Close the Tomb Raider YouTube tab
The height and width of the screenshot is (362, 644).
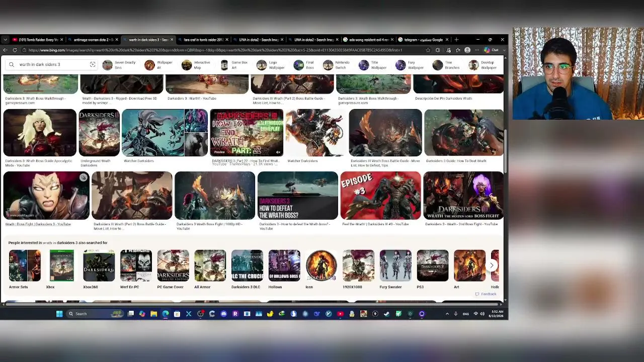coord(61,40)
